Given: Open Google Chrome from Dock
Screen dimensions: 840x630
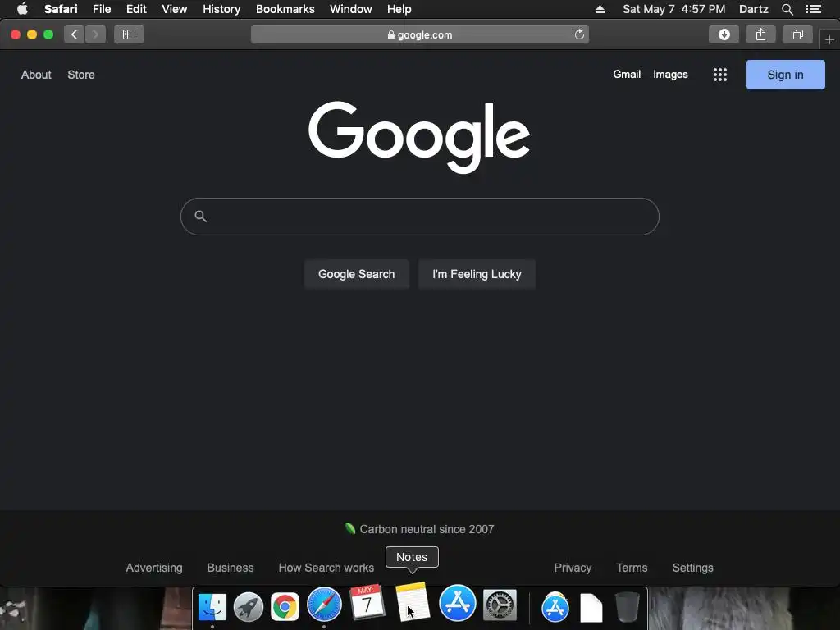Looking at the screenshot, I should 285,607.
